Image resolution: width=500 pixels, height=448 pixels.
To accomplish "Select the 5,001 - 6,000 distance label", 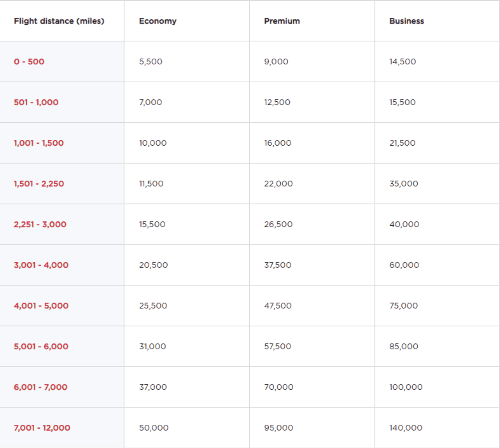I will coord(41,346).
